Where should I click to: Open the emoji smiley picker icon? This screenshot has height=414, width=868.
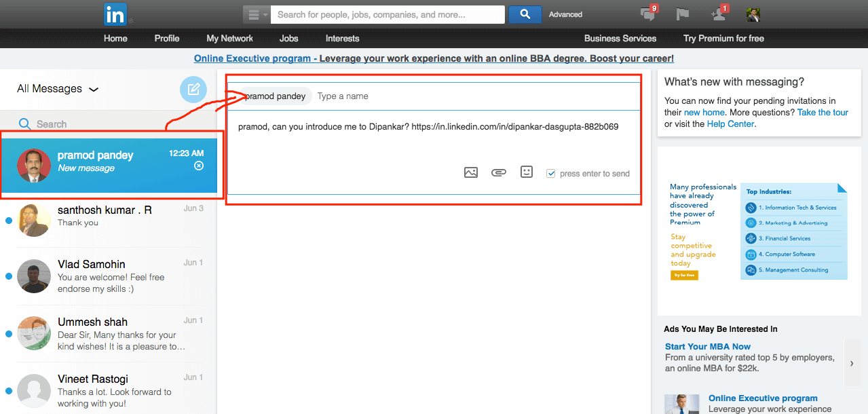(527, 172)
